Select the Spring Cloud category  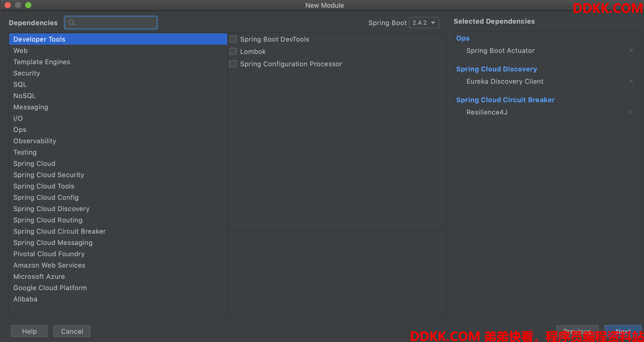pyautogui.click(x=118, y=163)
